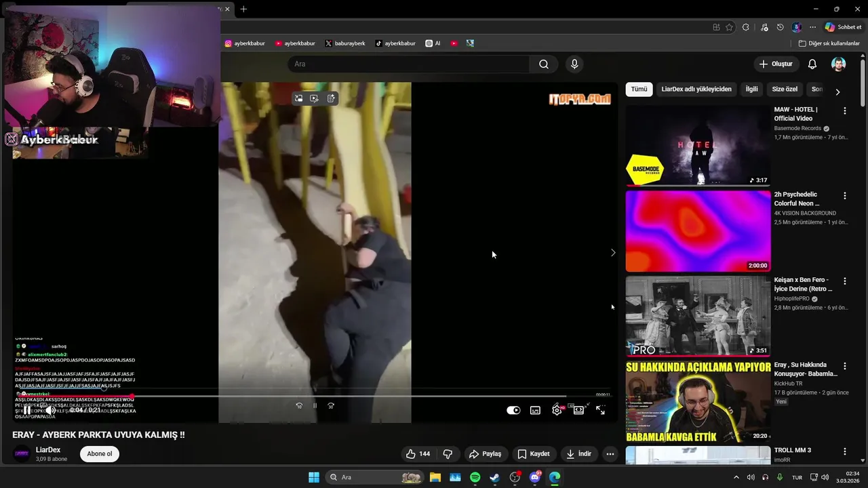Open more options for 2h Psychedelic video
The height and width of the screenshot is (488, 868).
point(844,196)
